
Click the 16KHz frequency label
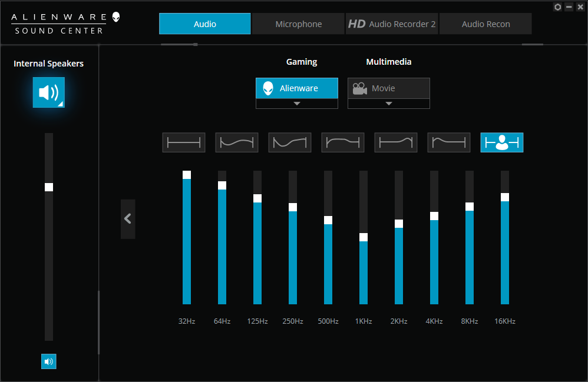click(x=505, y=321)
